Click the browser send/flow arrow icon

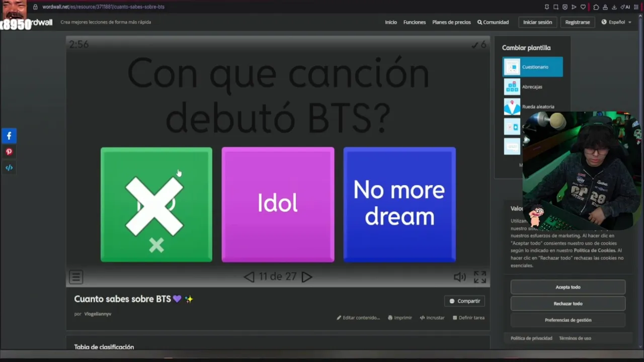point(574,7)
